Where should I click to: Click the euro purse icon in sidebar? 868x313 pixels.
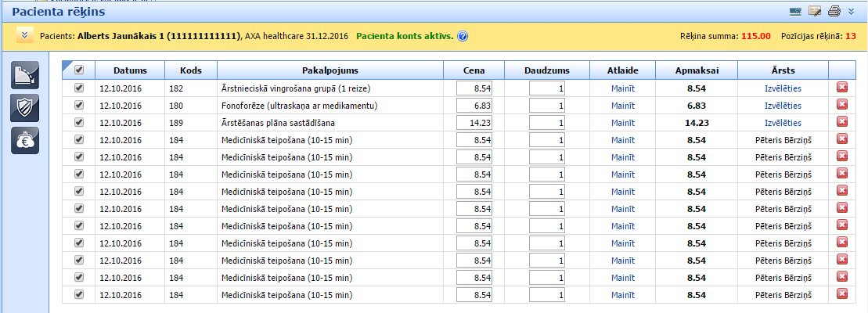tap(25, 140)
